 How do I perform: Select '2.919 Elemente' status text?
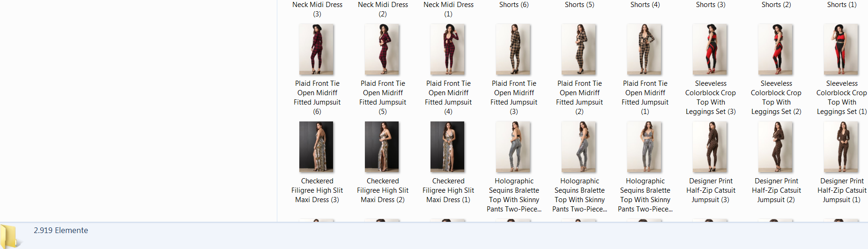click(61, 230)
